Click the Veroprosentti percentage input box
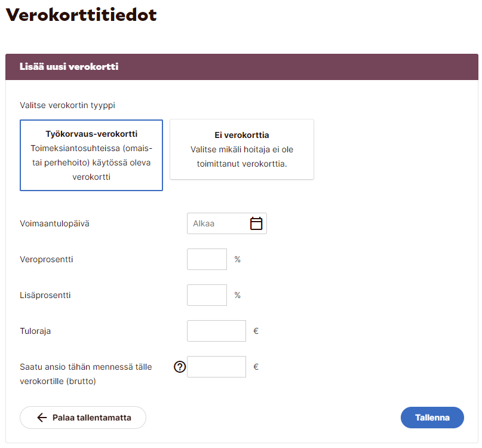Viewport: 482px width, 448px height. coord(207,259)
